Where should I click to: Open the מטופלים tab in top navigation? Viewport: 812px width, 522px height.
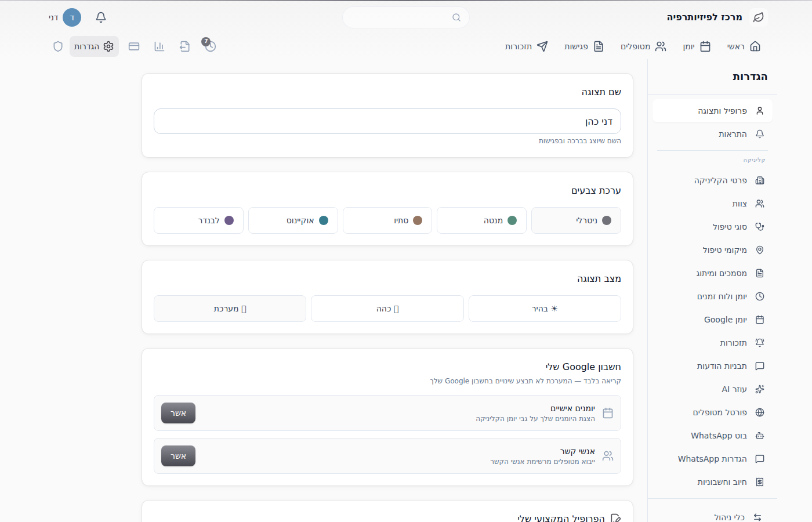643,46
